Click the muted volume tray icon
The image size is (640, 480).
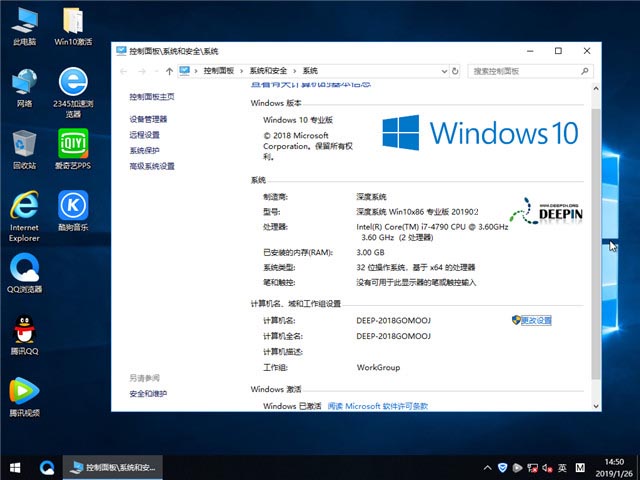pos(547,468)
